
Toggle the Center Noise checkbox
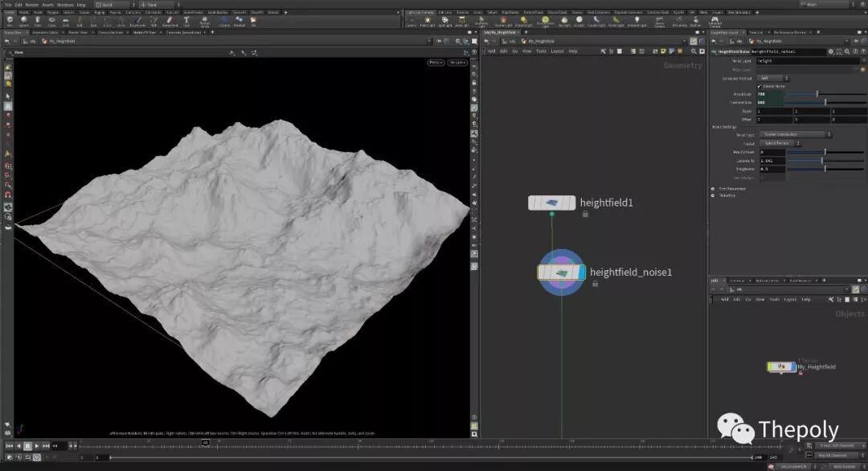759,86
